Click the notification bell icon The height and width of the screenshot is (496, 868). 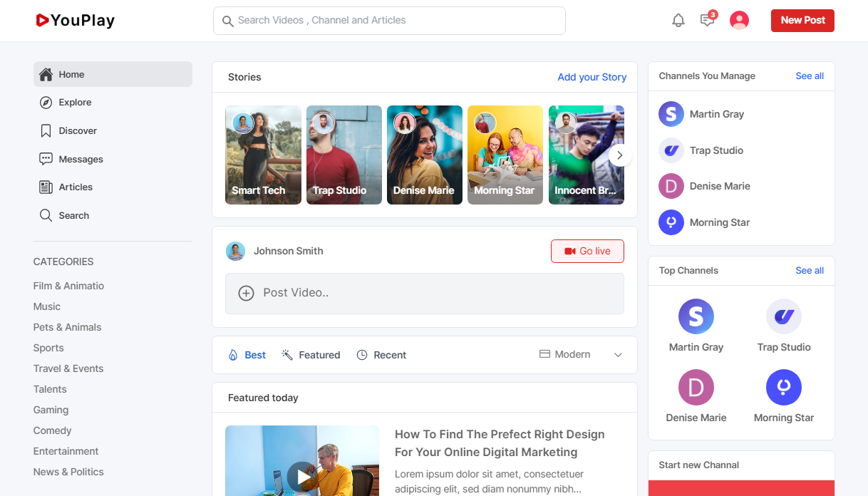click(x=678, y=21)
